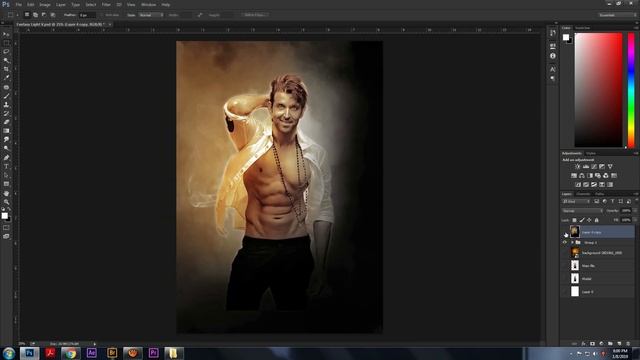Click the Create new group folder icon
This screenshot has width=640, height=360.
[x=610, y=344]
